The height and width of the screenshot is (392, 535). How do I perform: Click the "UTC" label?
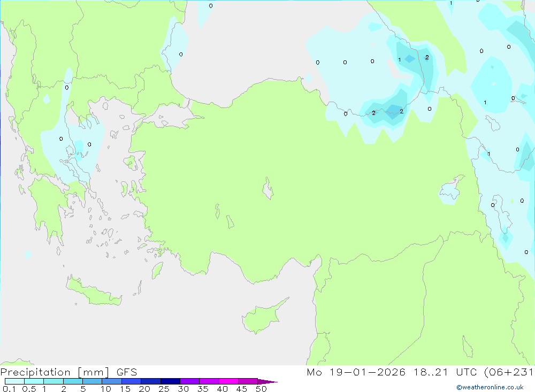click(x=466, y=372)
